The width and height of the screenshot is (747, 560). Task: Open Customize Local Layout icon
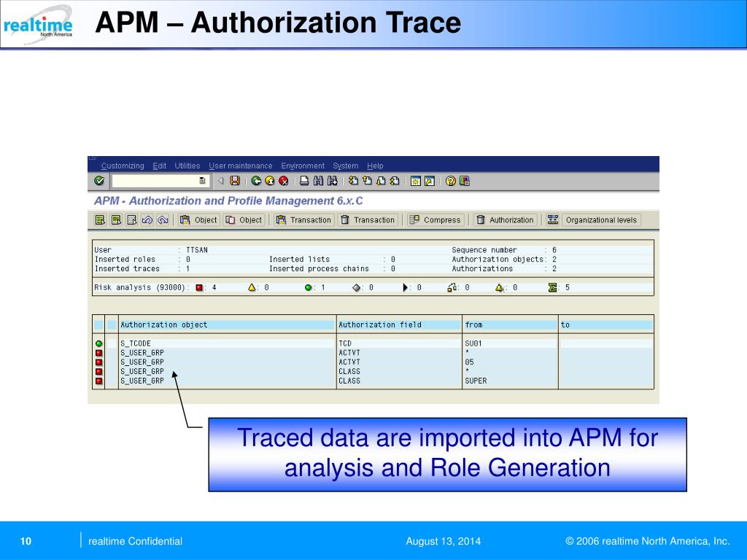coord(465,181)
